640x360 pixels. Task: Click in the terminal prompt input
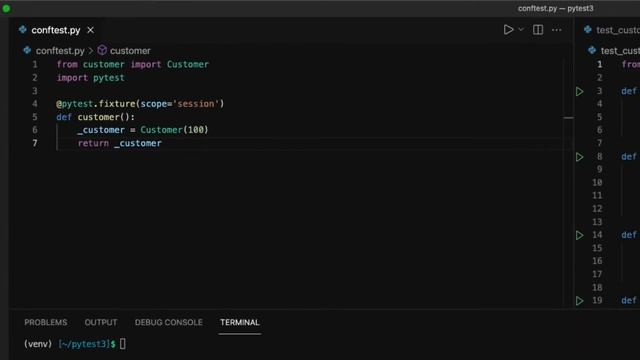point(123,344)
